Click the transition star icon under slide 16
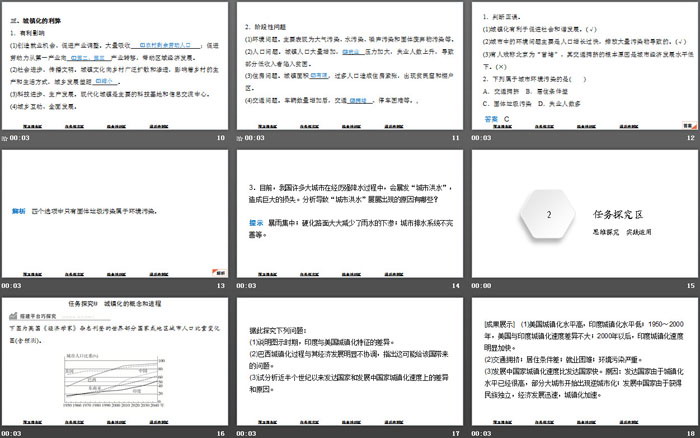 [x=5, y=431]
